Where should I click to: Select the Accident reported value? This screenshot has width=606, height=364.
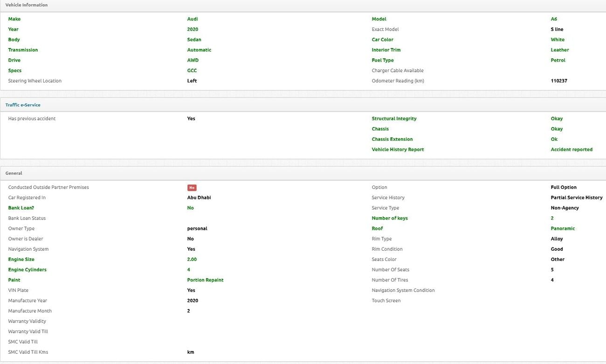(x=572, y=149)
